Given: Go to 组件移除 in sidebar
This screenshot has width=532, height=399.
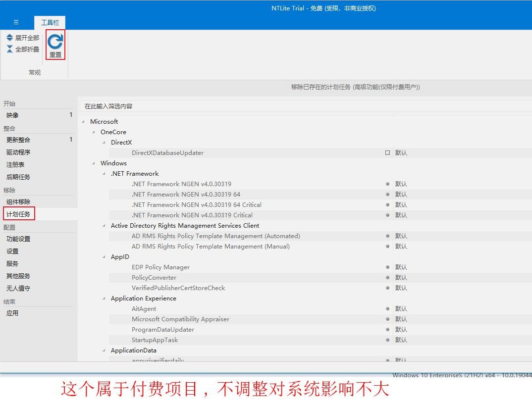Looking at the screenshot, I should [x=18, y=202].
